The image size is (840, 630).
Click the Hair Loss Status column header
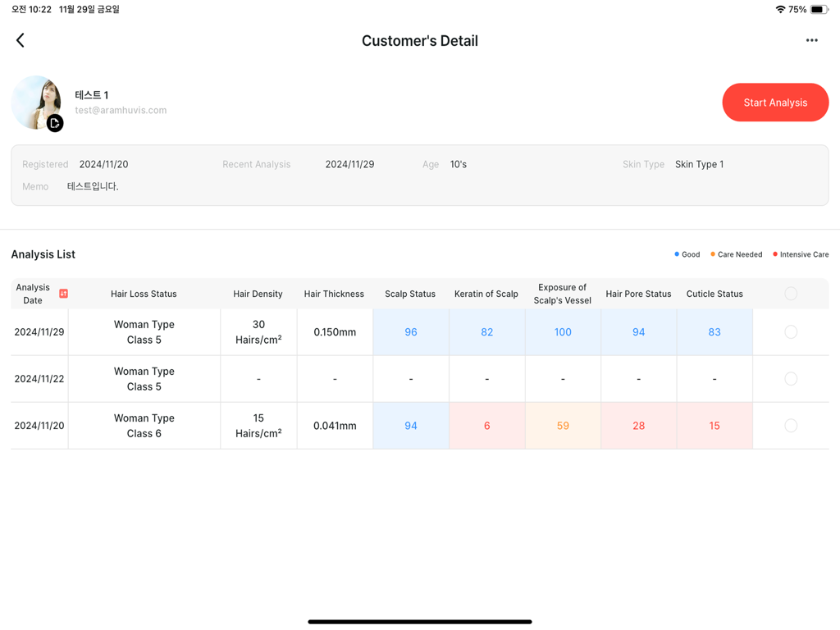coord(144,294)
